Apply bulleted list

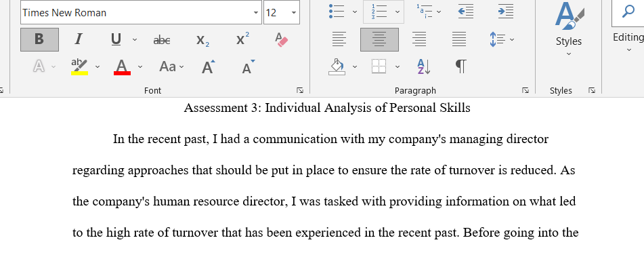click(x=337, y=12)
